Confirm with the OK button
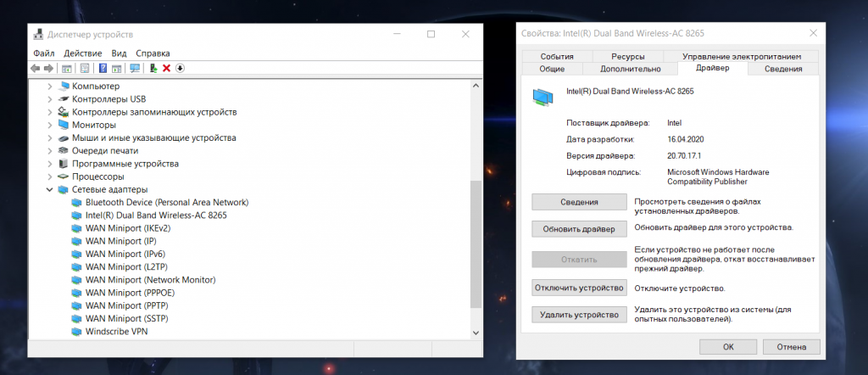 [x=728, y=347]
